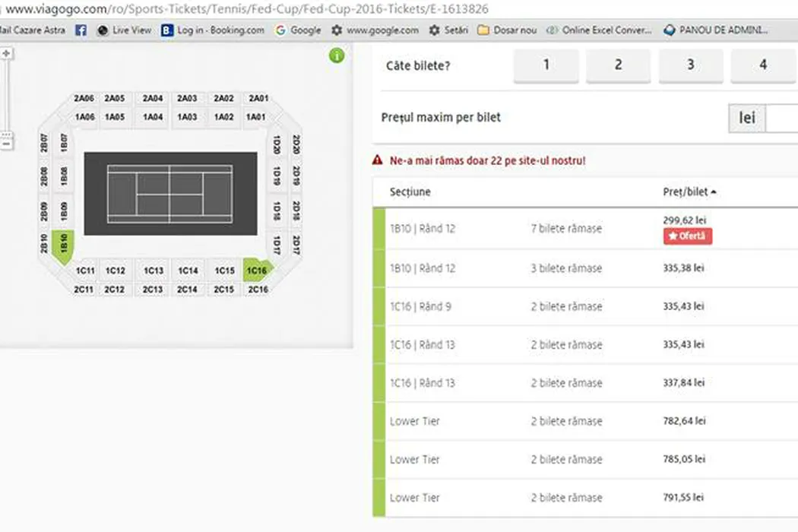Click the green info icon above seating map
This screenshot has width=798, height=532.
337,55
